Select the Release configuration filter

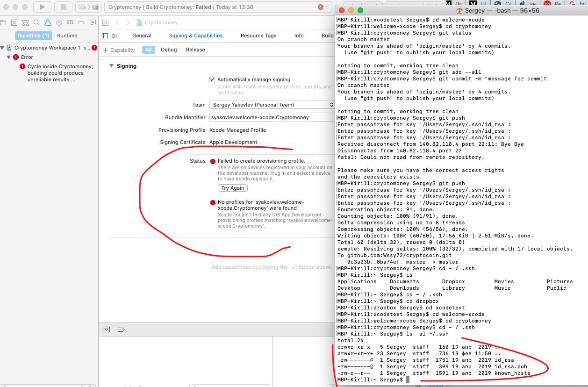tap(195, 50)
